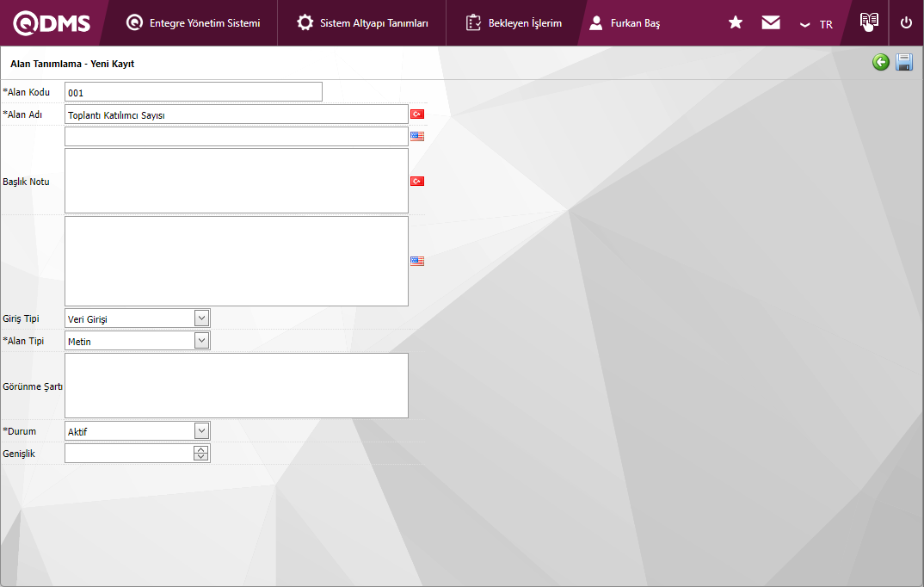Click the Turkish flag beside Alan Adı
This screenshot has height=587, width=924.
[417, 114]
